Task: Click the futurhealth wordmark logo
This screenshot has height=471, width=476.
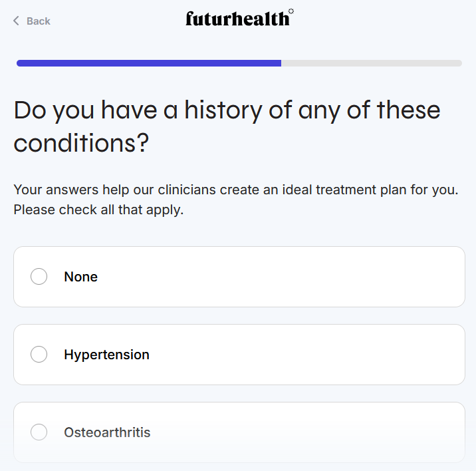Action: tap(237, 19)
